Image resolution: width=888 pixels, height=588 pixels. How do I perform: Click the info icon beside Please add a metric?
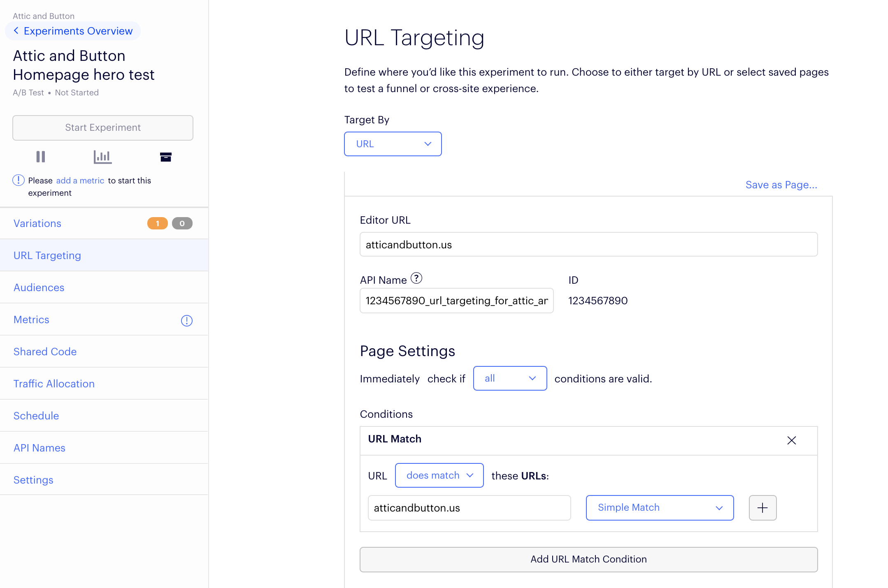tap(19, 180)
